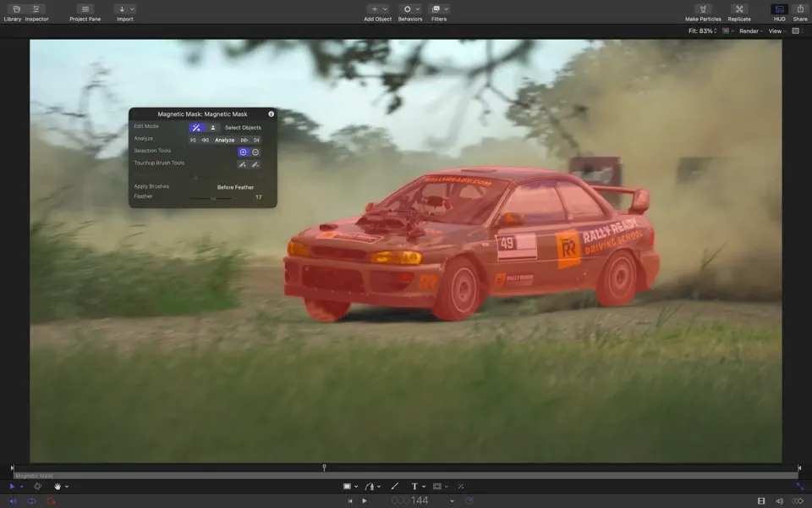Viewport: 812px width, 508px height.
Task: Select the Text tool in the bottom toolbar
Action: tap(414, 486)
